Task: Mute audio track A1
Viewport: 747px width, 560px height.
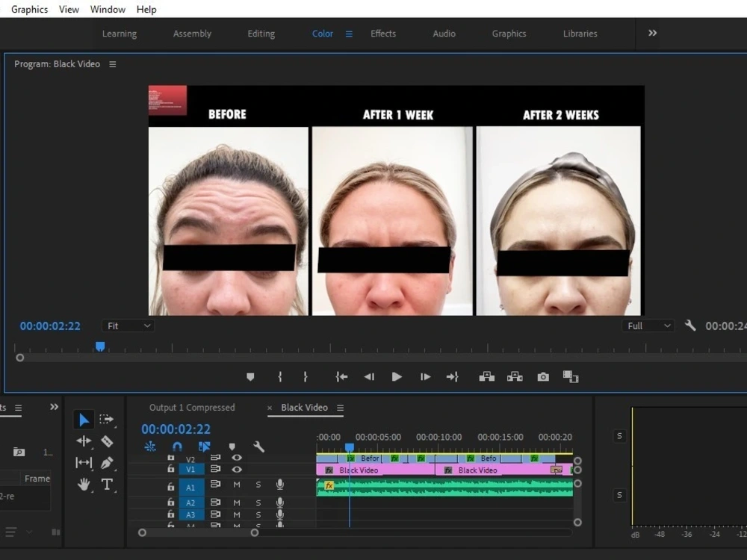Action: (237, 485)
